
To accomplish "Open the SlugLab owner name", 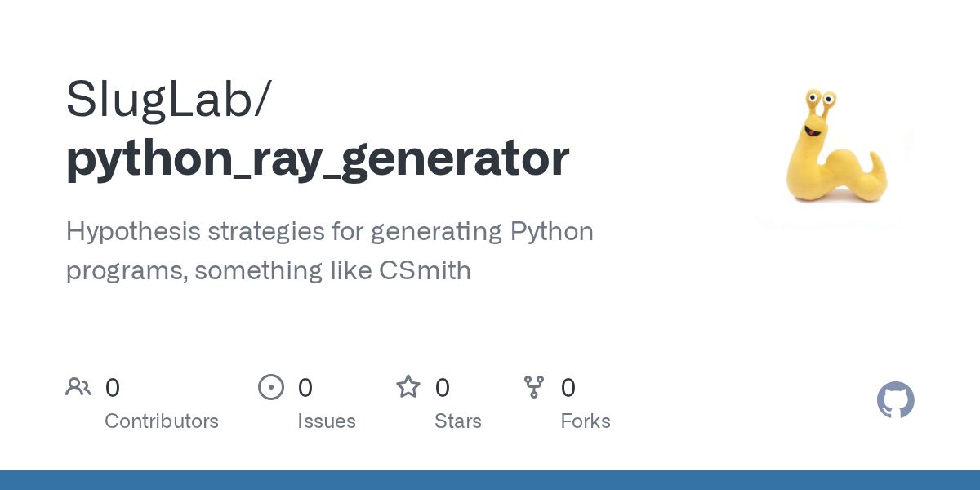I will tap(160, 99).
